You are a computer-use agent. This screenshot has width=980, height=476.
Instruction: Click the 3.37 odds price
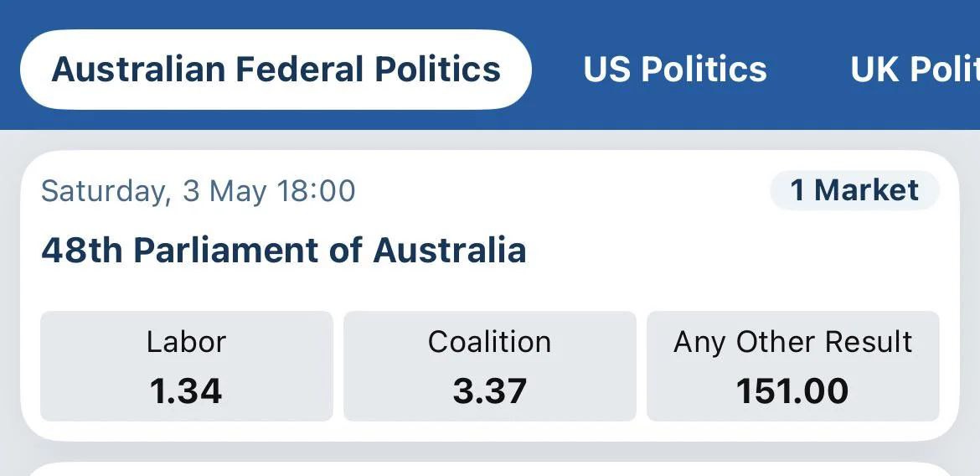pos(490,391)
